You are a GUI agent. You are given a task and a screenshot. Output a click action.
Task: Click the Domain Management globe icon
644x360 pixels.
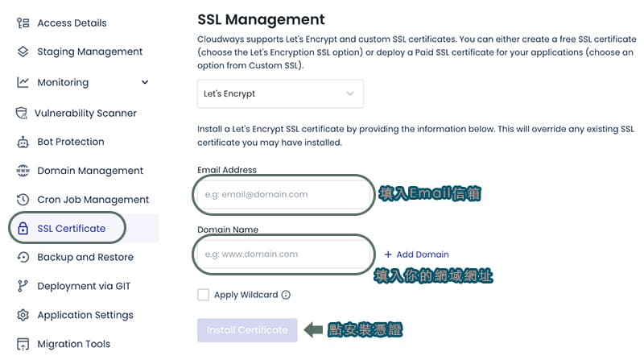23,171
